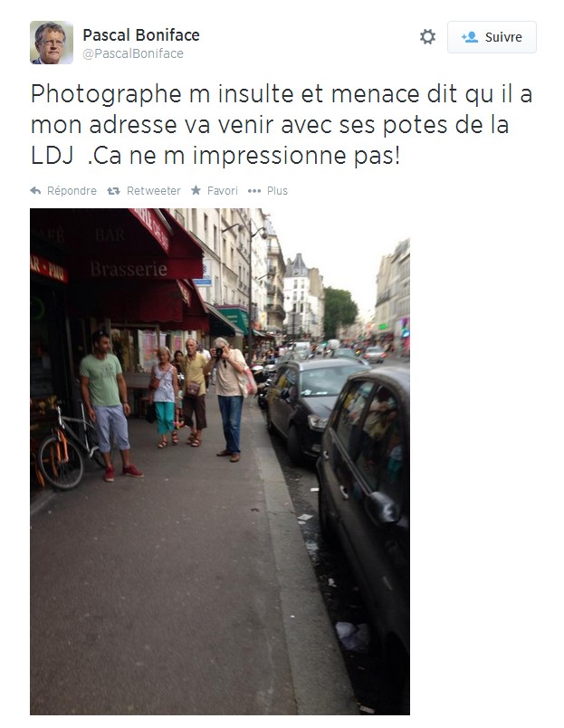564x728 pixels.
Task: Expand the Plus options label
Action: pyautogui.click(x=277, y=191)
